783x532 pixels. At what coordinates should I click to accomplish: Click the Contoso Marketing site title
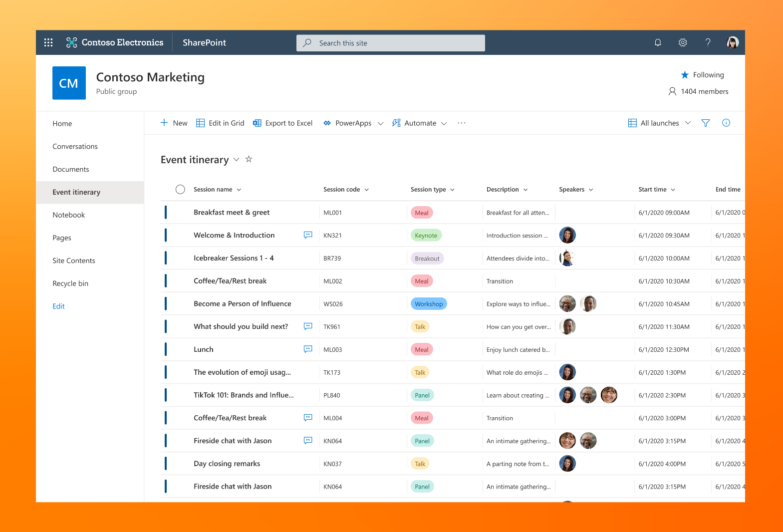coord(150,77)
